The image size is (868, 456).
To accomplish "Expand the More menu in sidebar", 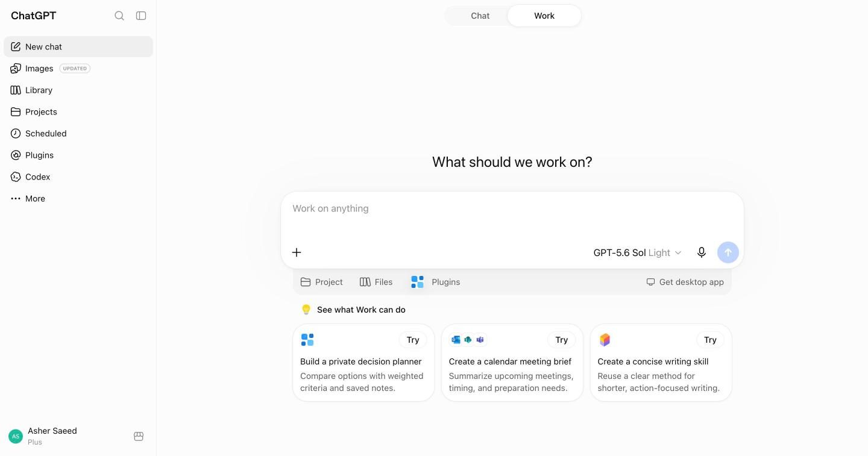I will [78, 198].
